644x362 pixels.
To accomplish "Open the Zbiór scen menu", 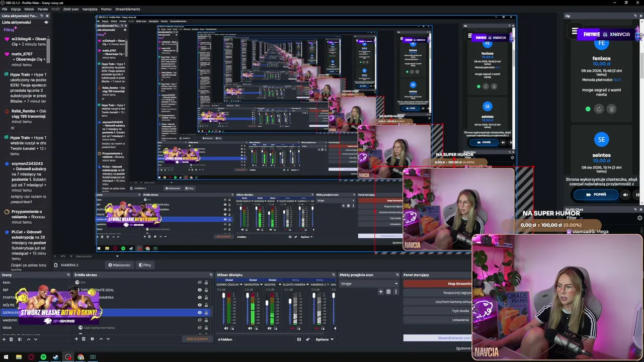I will (x=71, y=9).
